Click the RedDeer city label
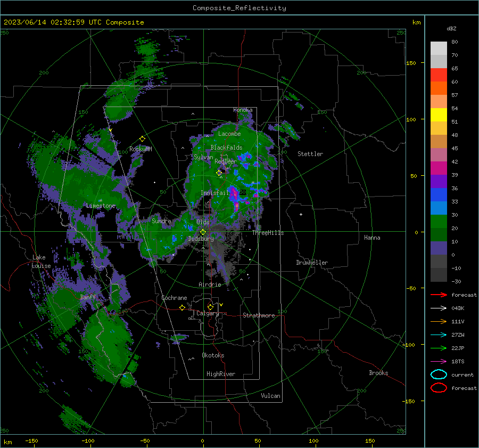The image size is (479, 448). tap(226, 161)
